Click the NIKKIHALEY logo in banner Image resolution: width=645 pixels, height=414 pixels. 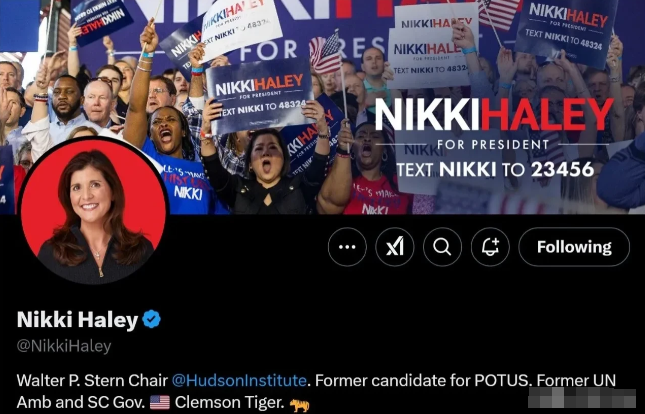(x=494, y=115)
